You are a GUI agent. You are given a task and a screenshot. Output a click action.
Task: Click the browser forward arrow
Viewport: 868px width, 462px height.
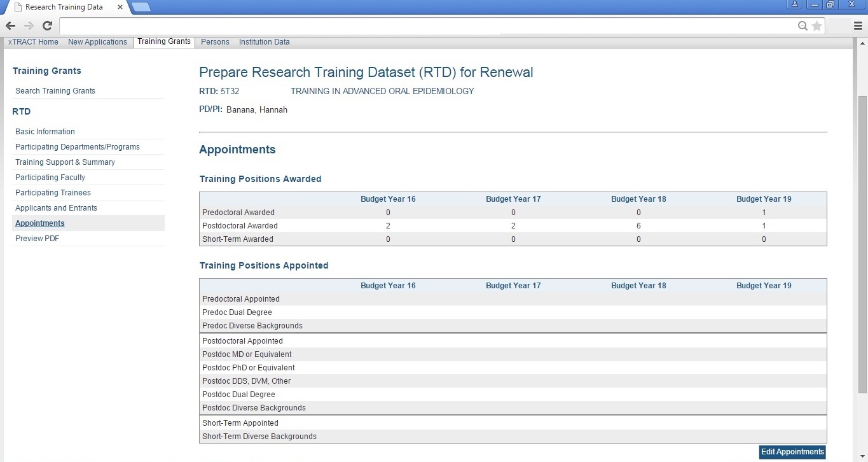tap(29, 25)
